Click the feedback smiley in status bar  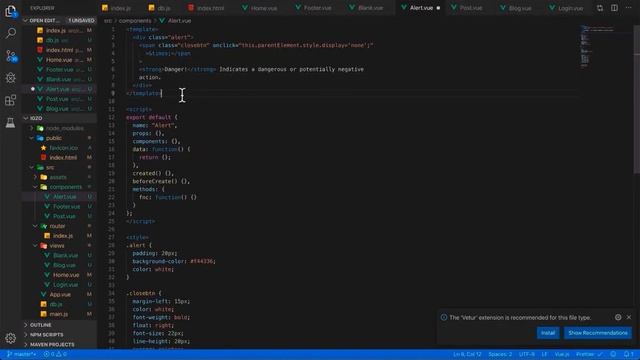pyautogui.click(x=613, y=354)
